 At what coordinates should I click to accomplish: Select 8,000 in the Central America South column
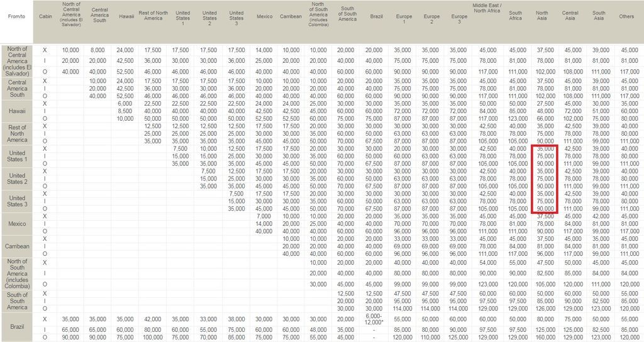(97, 50)
